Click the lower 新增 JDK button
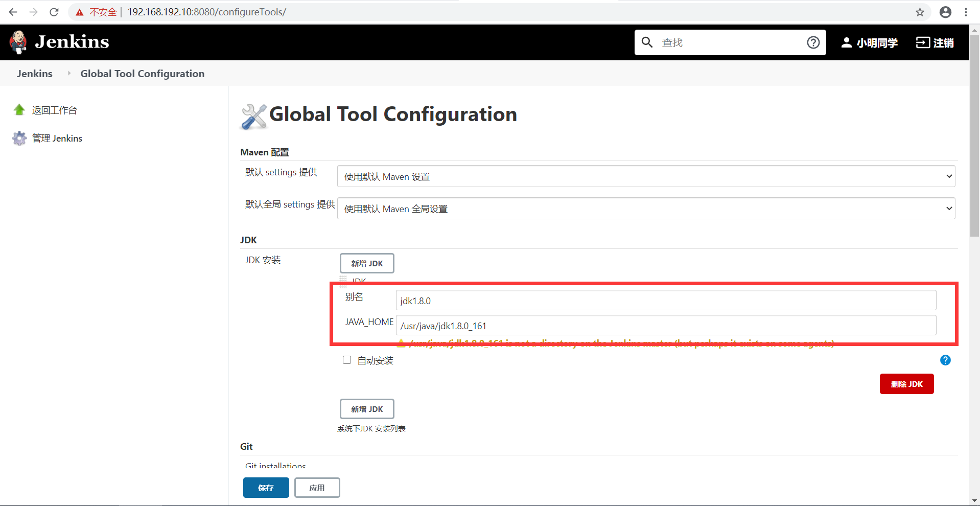The image size is (980, 506). [367, 409]
